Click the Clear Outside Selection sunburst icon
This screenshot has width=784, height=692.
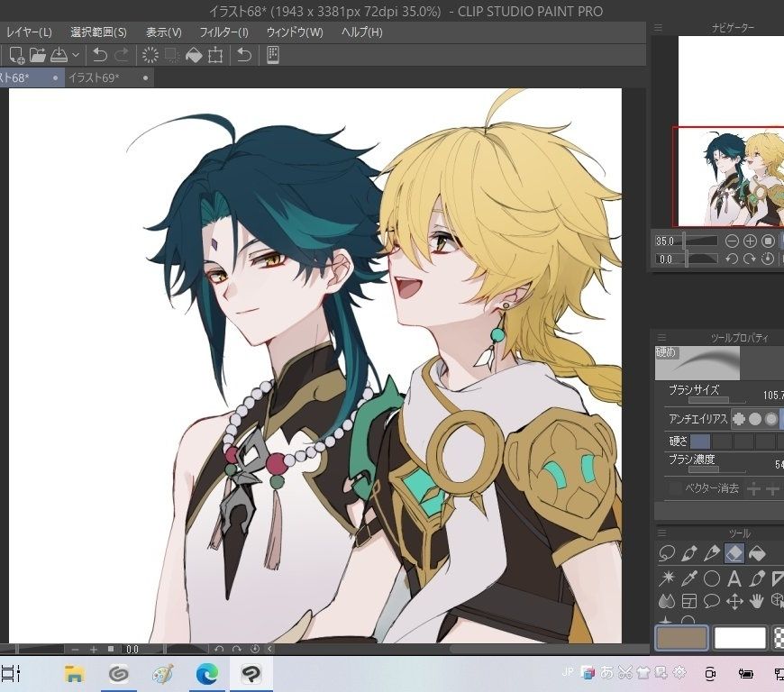click(x=150, y=55)
